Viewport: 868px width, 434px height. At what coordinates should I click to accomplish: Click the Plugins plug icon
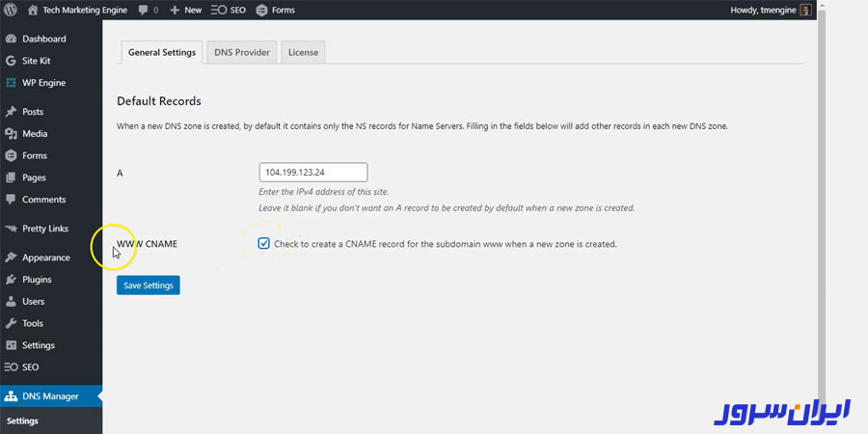(11, 280)
